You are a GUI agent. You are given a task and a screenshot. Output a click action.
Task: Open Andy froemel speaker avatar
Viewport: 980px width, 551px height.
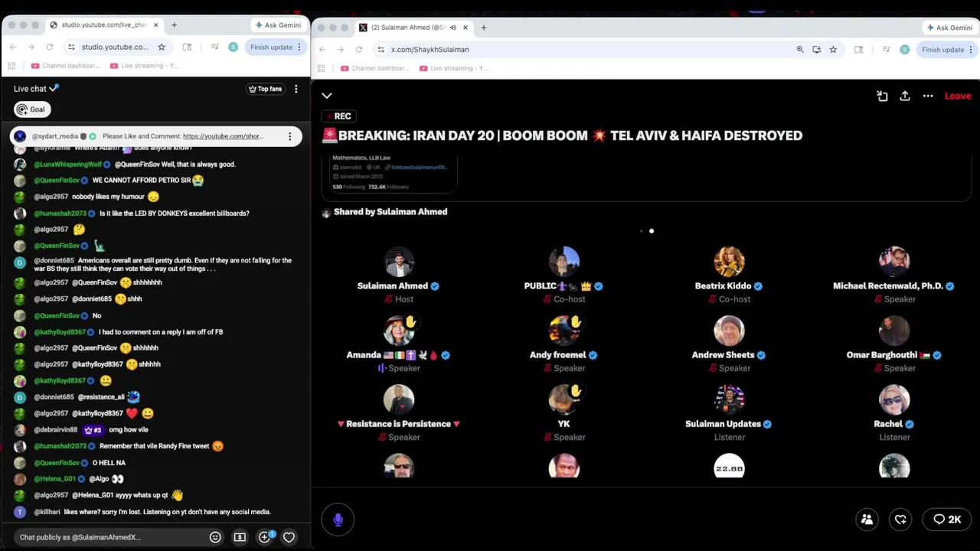click(564, 331)
